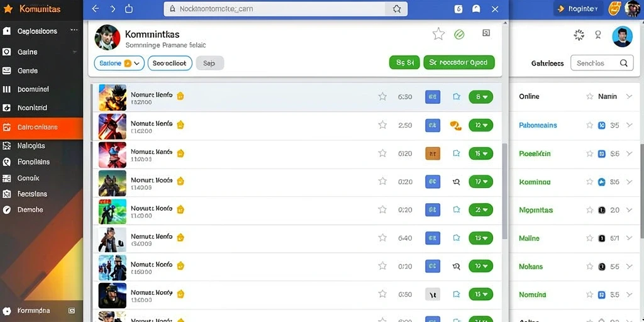The image size is (644, 322).
Task: Click the orange square badge in the list
Action: pyautogui.click(x=433, y=153)
